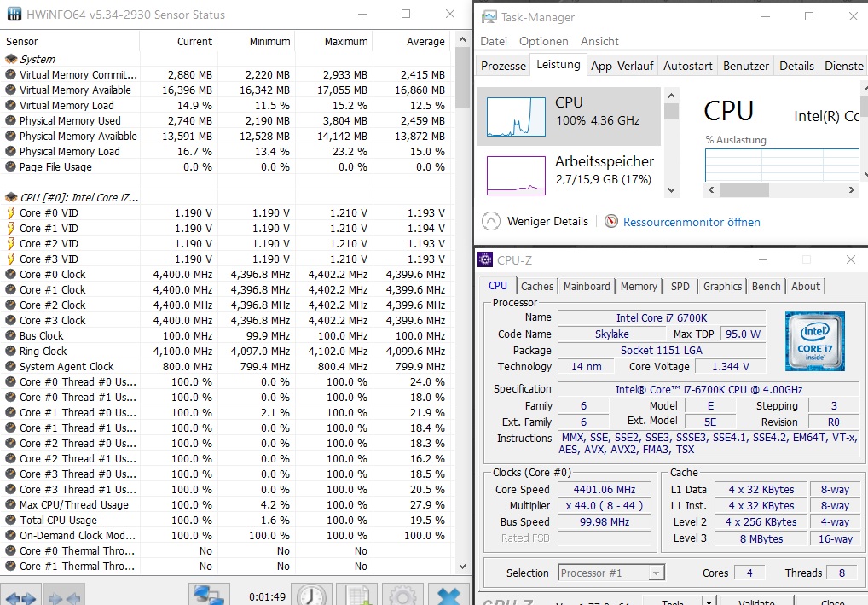This screenshot has height=605, width=868.
Task: Click the Task-Manager graph horizontal scrollbar thumb
Action: coord(744,190)
